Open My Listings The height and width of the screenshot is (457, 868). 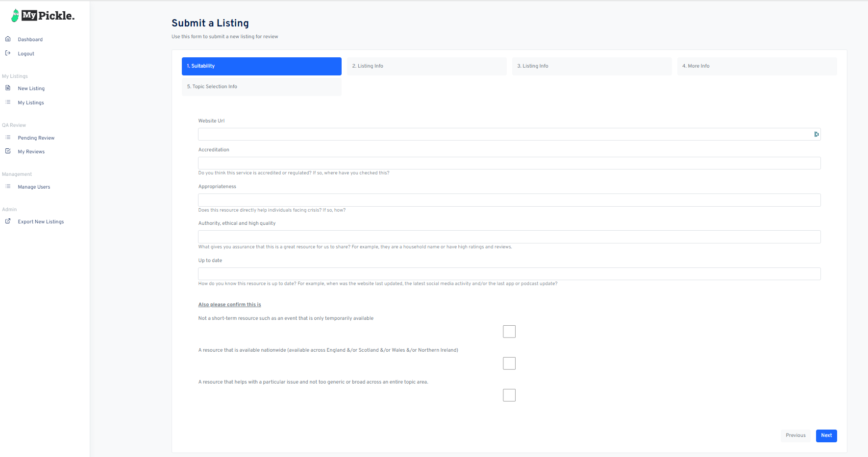point(31,103)
